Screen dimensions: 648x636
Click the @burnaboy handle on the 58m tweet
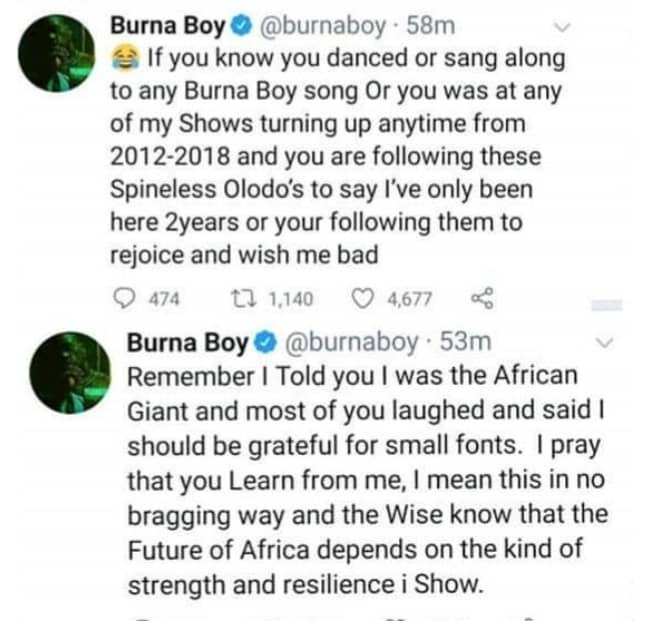tap(322, 26)
